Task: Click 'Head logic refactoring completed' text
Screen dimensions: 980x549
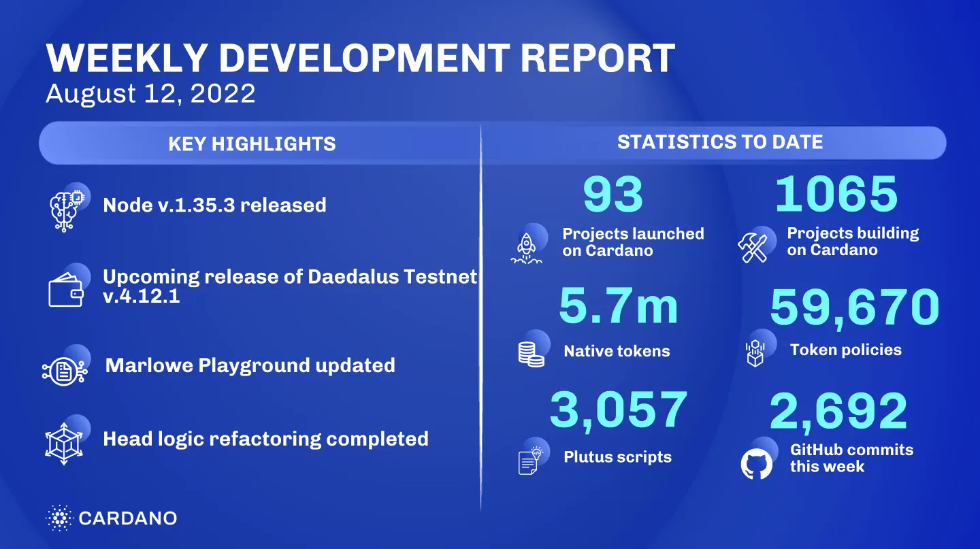Action: (265, 439)
